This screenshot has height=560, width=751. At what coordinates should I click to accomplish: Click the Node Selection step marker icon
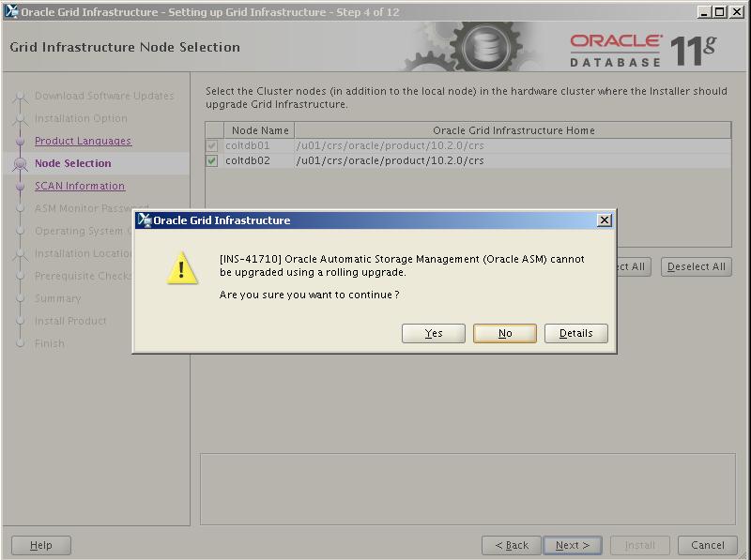(x=20, y=164)
